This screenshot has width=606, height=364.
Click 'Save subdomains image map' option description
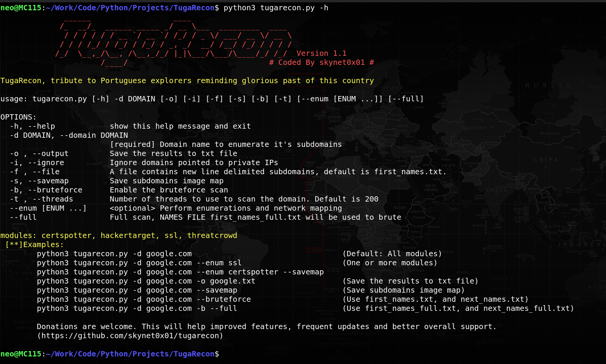[x=167, y=181]
